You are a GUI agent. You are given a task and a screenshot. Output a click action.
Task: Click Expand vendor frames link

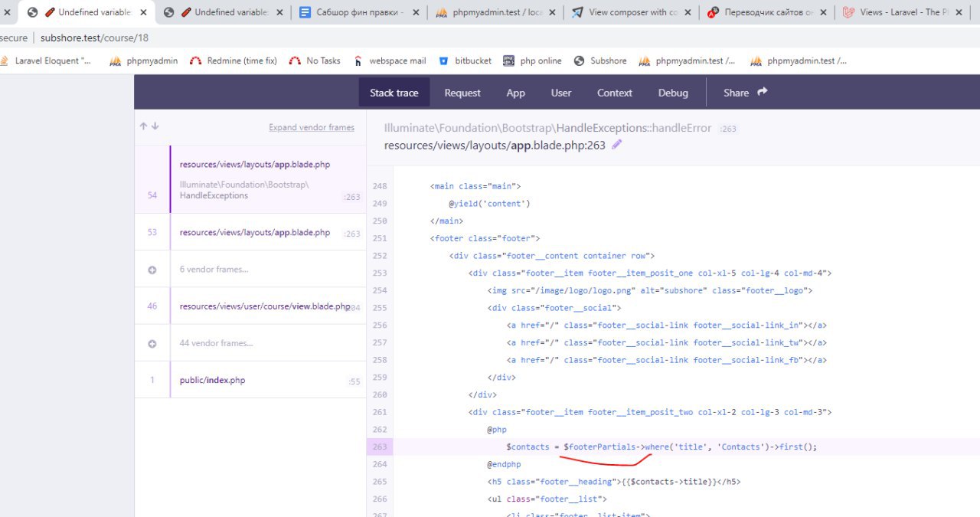[312, 128]
